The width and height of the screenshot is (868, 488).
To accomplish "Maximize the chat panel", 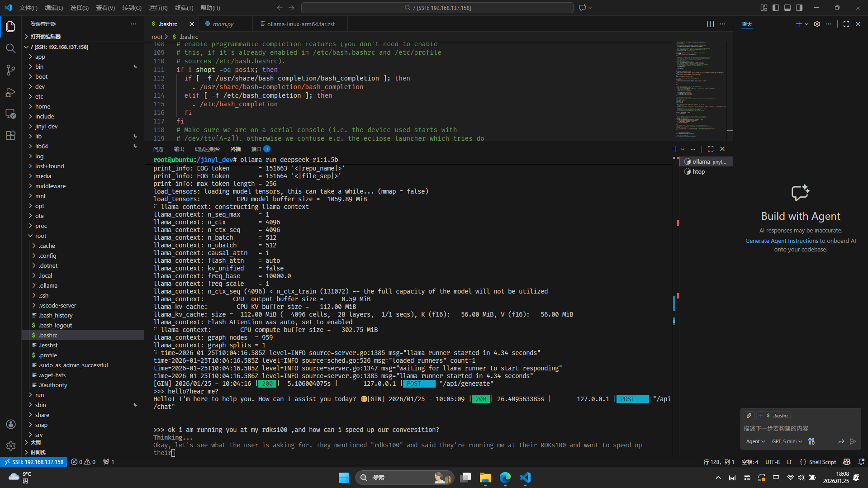I will 846,24.
